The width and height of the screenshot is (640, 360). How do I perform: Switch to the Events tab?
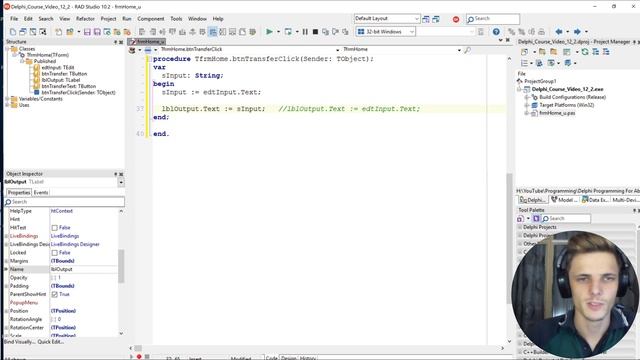[x=41, y=193]
